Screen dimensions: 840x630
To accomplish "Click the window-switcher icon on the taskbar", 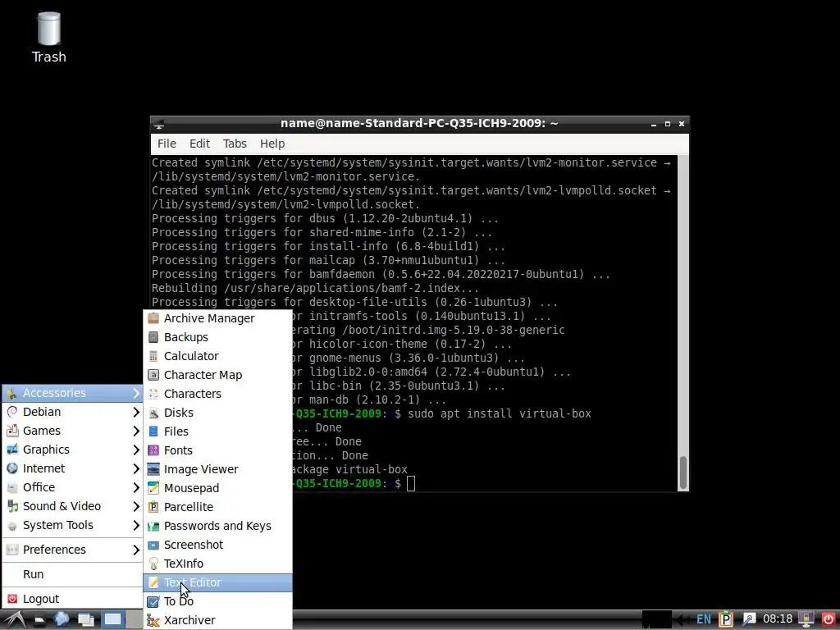I will pyautogui.click(x=85, y=620).
